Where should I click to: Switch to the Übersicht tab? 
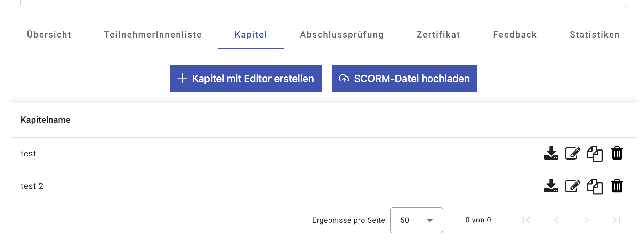point(49,35)
